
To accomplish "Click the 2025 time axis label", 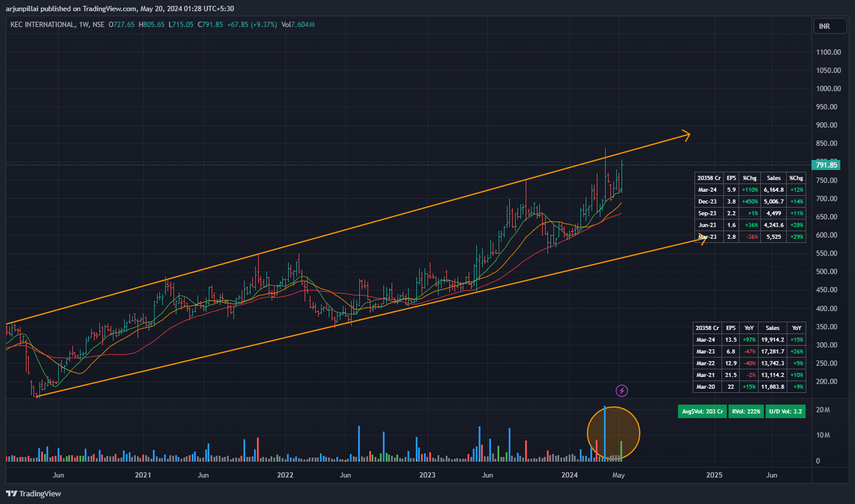I will coord(714,475).
